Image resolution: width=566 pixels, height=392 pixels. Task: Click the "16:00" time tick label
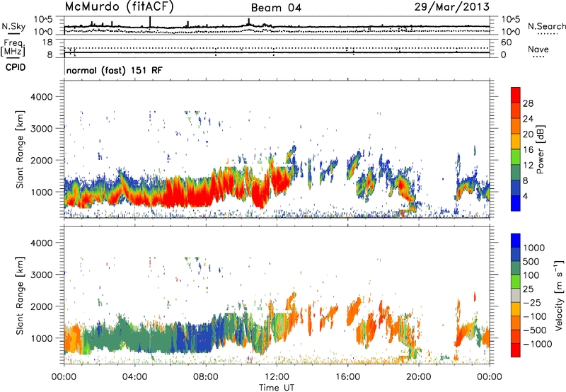click(x=347, y=377)
